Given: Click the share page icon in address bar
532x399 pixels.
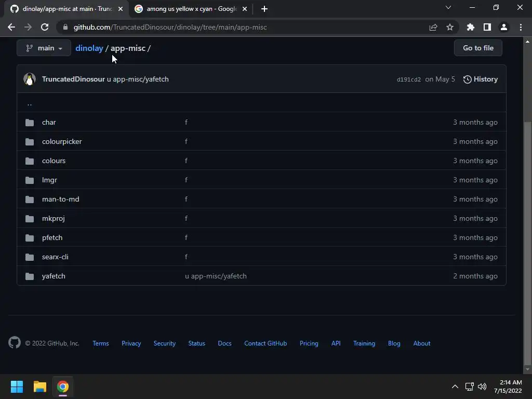Looking at the screenshot, I should coord(433,27).
